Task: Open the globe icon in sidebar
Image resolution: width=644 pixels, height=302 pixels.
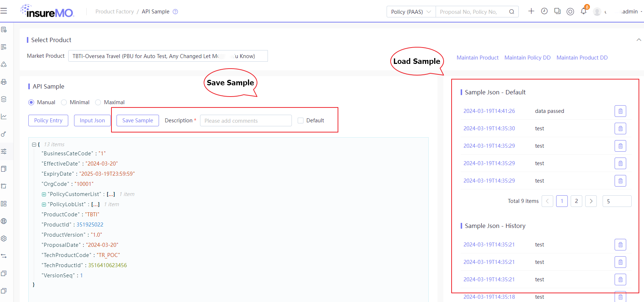Action: [x=4, y=221]
